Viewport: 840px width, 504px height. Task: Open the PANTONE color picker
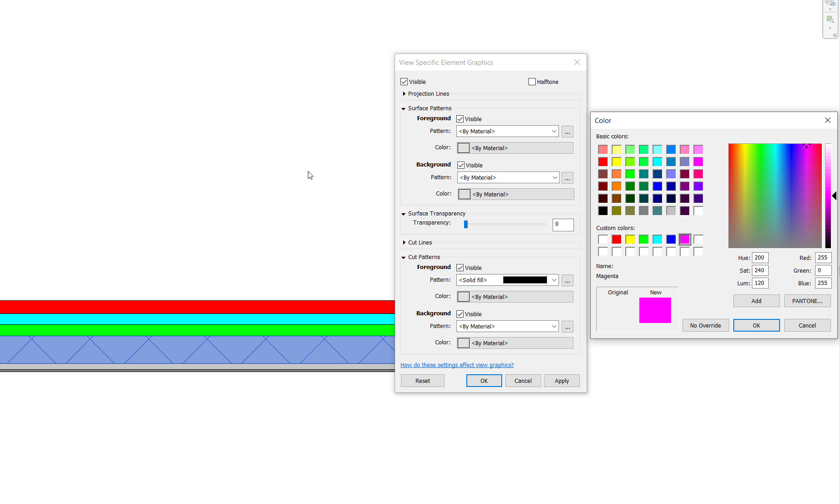pyautogui.click(x=807, y=300)
